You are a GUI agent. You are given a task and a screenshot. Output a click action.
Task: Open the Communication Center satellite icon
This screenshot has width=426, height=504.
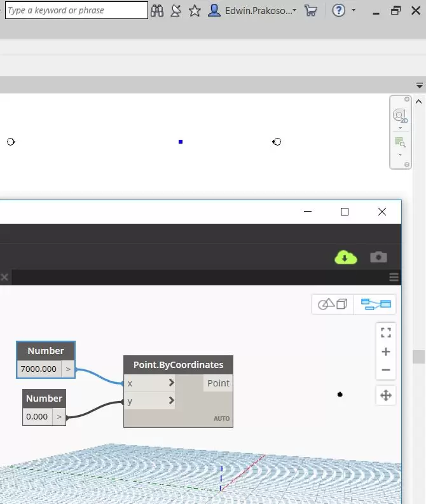coord(176,10)
